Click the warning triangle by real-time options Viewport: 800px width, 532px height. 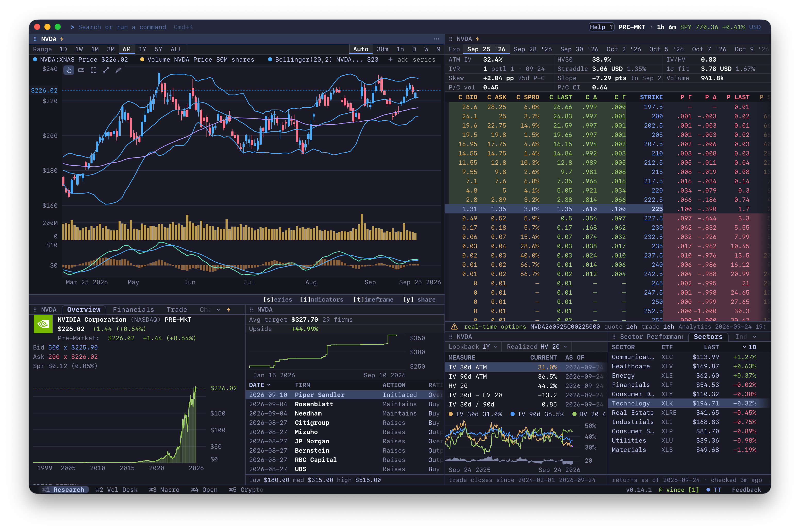coord(454,327)
